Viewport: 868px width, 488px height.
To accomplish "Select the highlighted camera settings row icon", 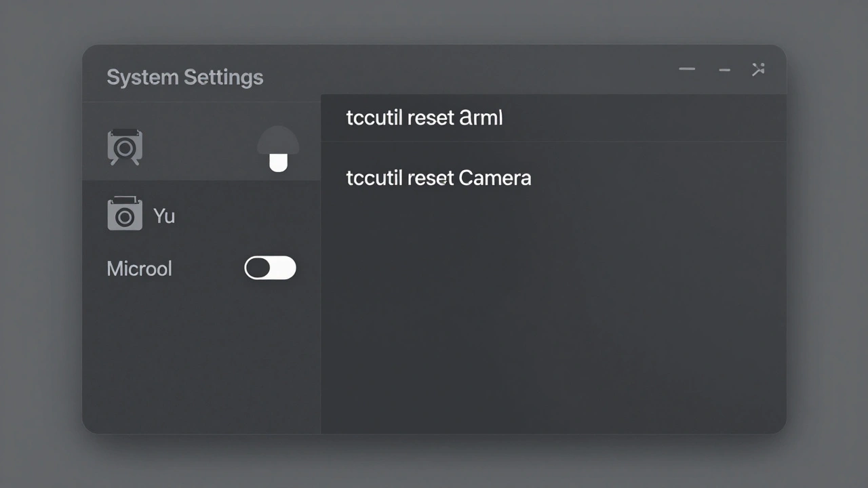I will [125, 146].
